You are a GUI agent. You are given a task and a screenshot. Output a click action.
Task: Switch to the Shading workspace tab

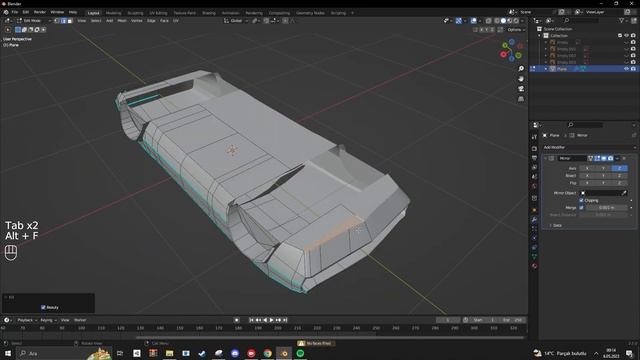pos(209,13)
